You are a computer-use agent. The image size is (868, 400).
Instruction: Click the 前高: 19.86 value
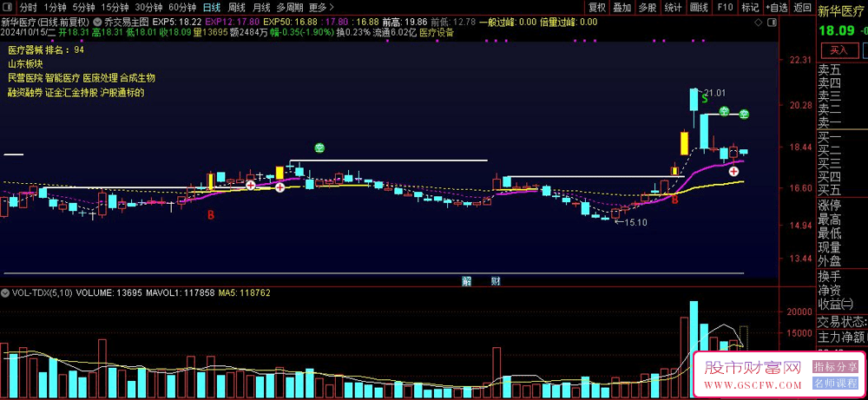pyautogui.click(x=404, y=23)
